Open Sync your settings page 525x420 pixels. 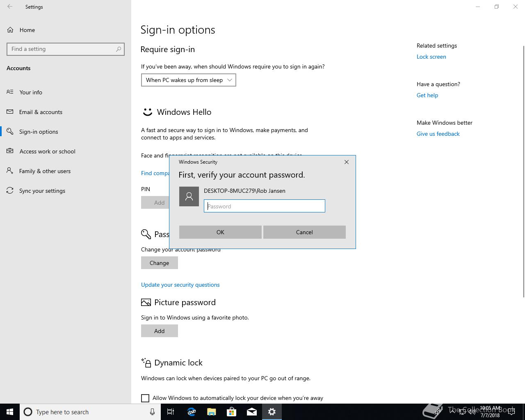tap(42, 191)
